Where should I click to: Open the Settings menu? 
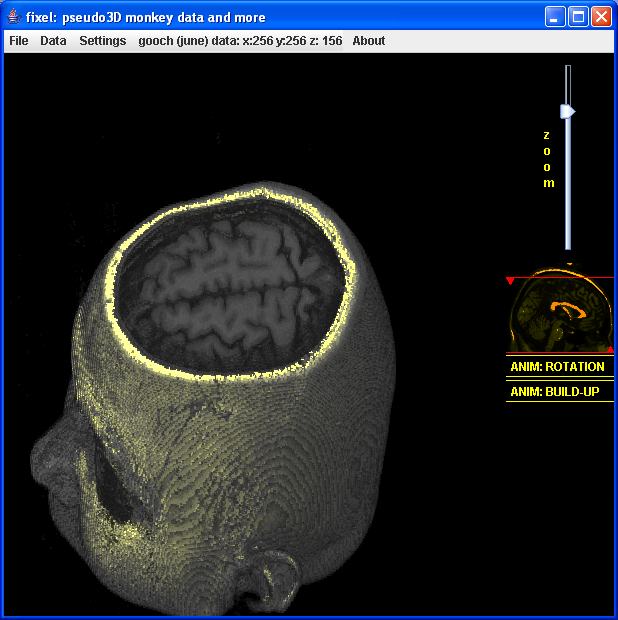coord(103,41)
